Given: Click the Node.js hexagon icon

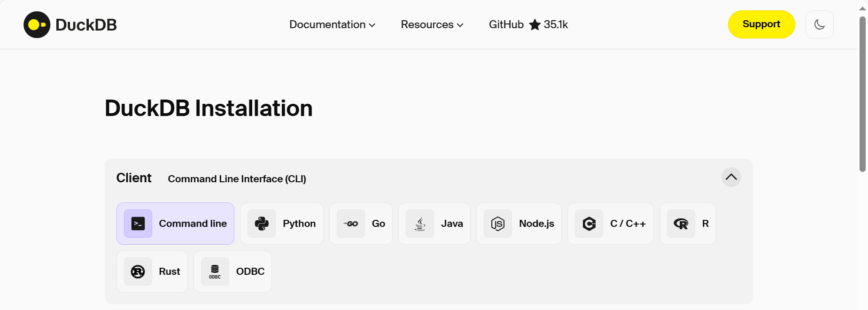Looking at the screenshot, I should pyautogui.click(x=498, y=224).
